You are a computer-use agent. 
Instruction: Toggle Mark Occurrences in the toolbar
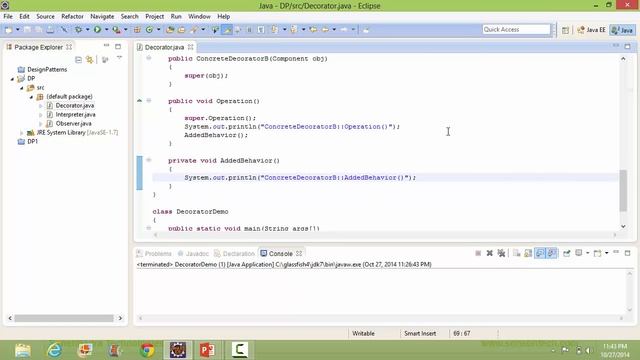tap(227, 29)
